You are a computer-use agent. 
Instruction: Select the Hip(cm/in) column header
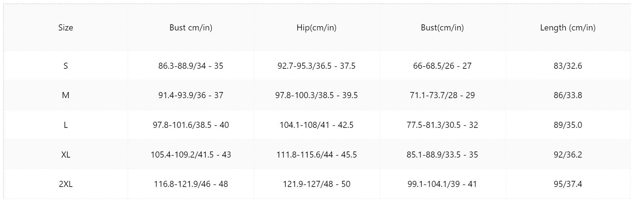316,28
